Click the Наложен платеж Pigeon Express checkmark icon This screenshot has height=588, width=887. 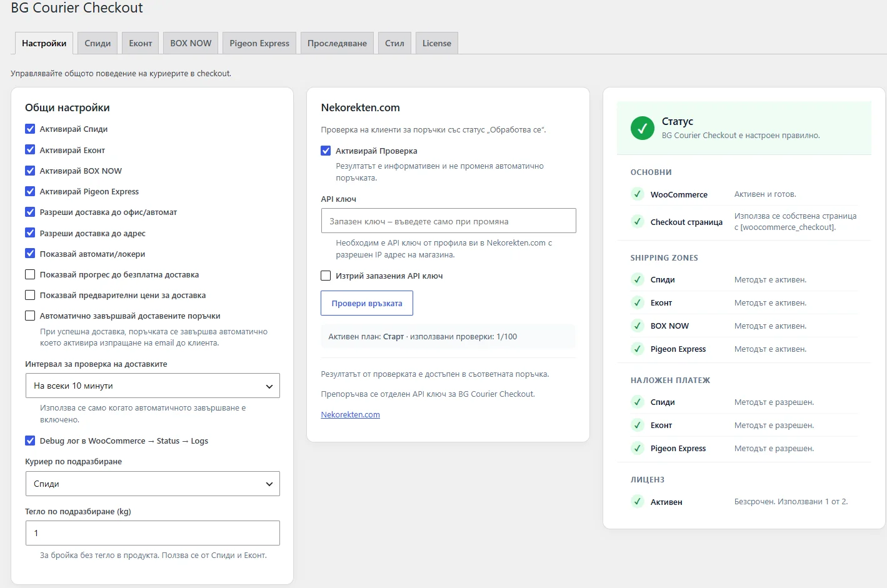[x=638, y=448]
